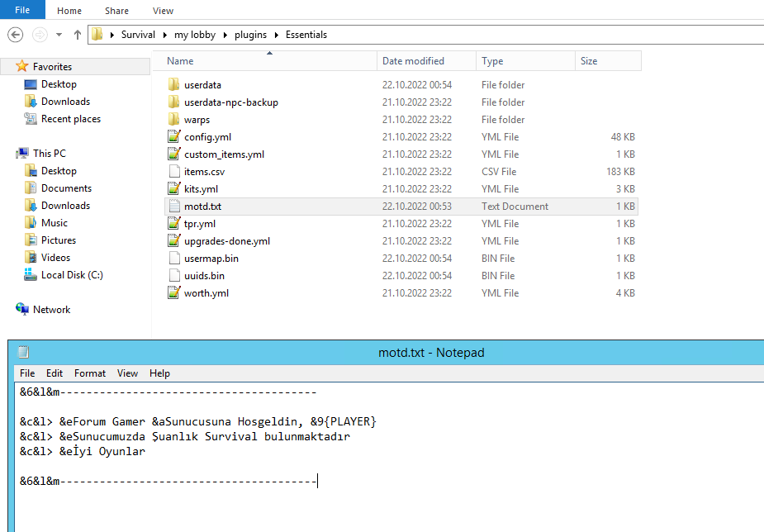Open the Home ribbon tab
Viewport: 764px width, 532px height.
pyautogui.click(x=69, y=11)
